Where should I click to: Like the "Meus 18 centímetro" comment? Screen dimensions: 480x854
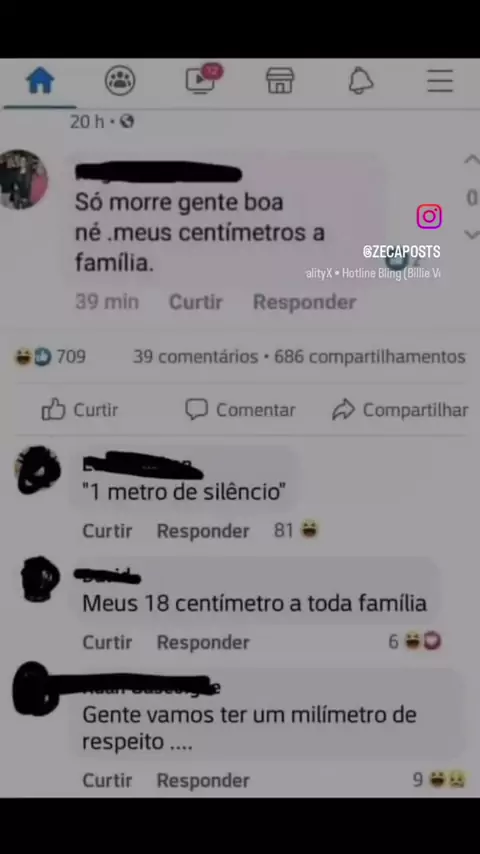[107, 643]
